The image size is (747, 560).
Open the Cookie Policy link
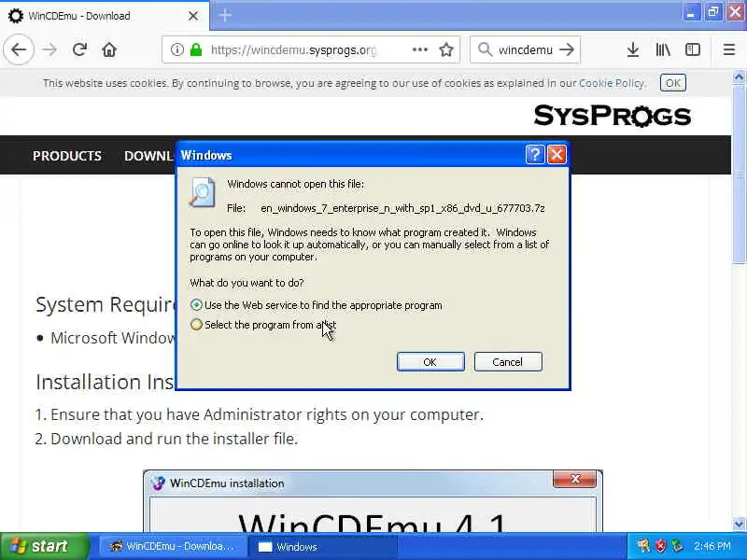(x=612, y=83)
